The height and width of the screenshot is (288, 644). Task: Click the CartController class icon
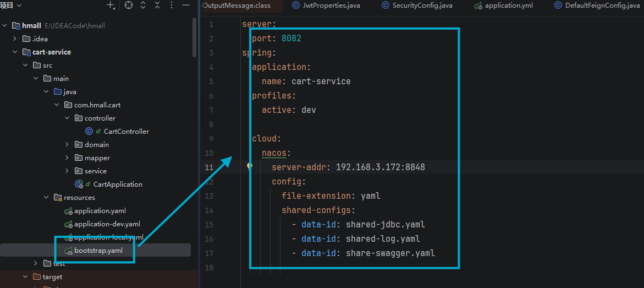[x=89, y=131]
